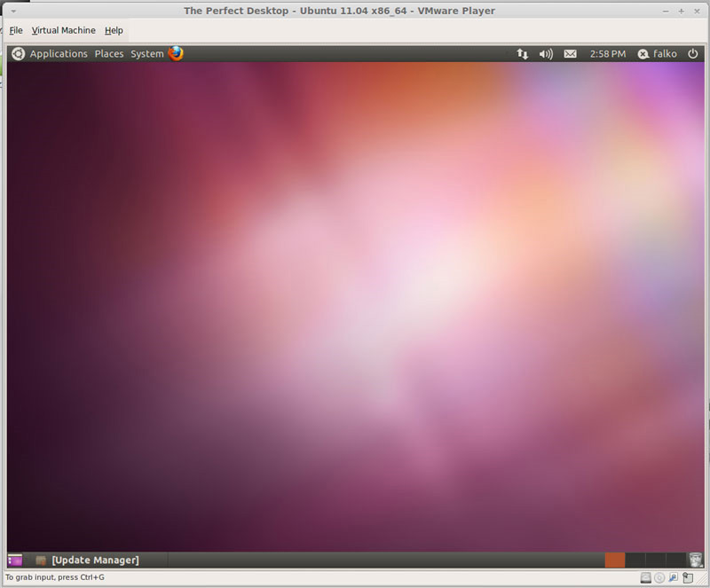Maximize the VMware Player window
This screenshot has height=588, width=710.
pos(681,12)
